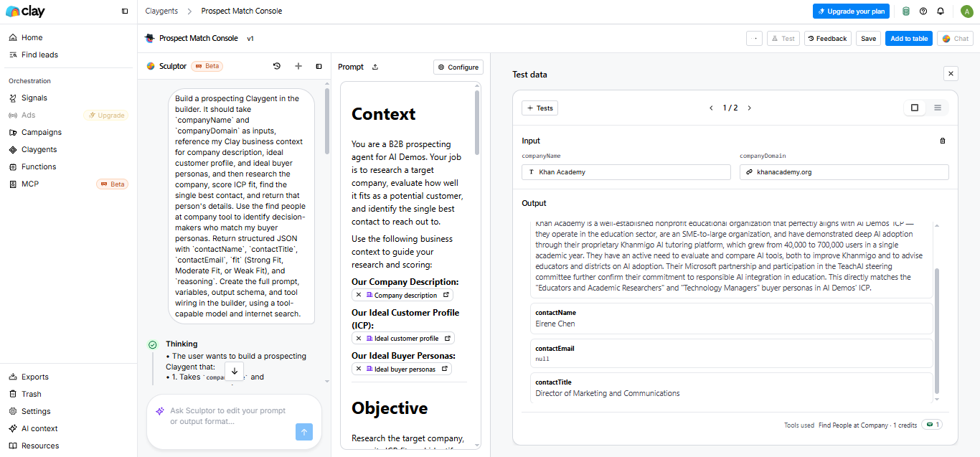Open the v1 version selector
This screenshot has width=980, height=457.
pos(250,39)
